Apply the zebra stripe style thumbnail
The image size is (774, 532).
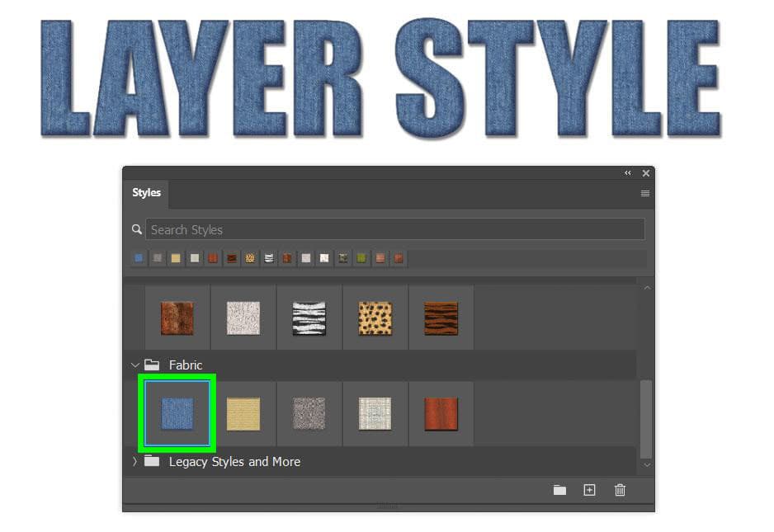click(x=309, y=318)
